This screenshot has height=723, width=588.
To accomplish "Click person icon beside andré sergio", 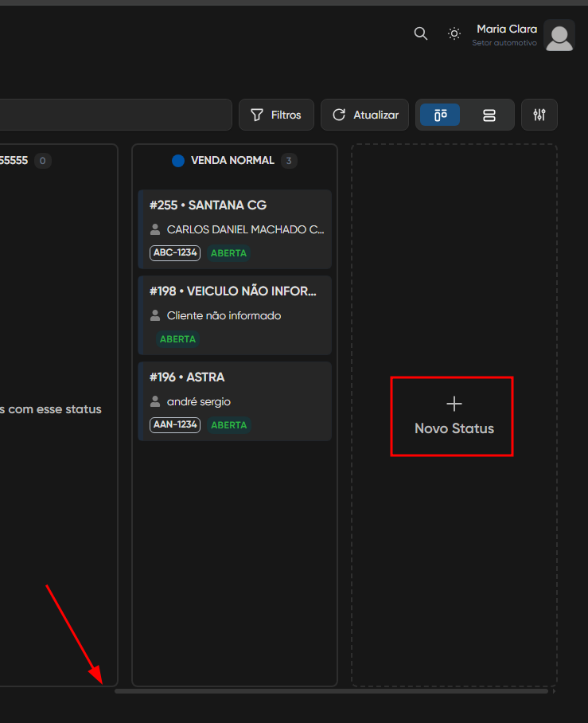I will (155, 401).
